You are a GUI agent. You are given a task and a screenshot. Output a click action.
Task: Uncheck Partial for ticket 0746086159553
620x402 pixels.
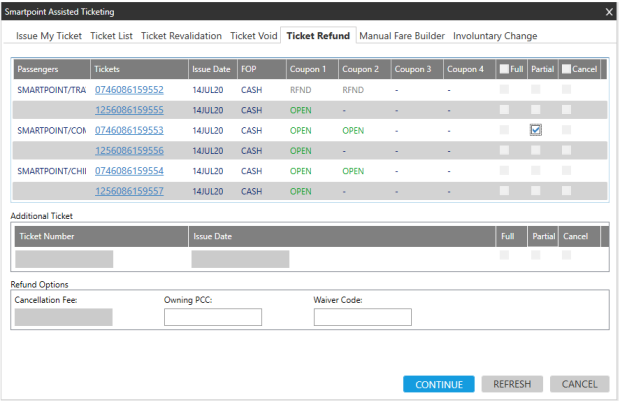click(x=536, y=130)
